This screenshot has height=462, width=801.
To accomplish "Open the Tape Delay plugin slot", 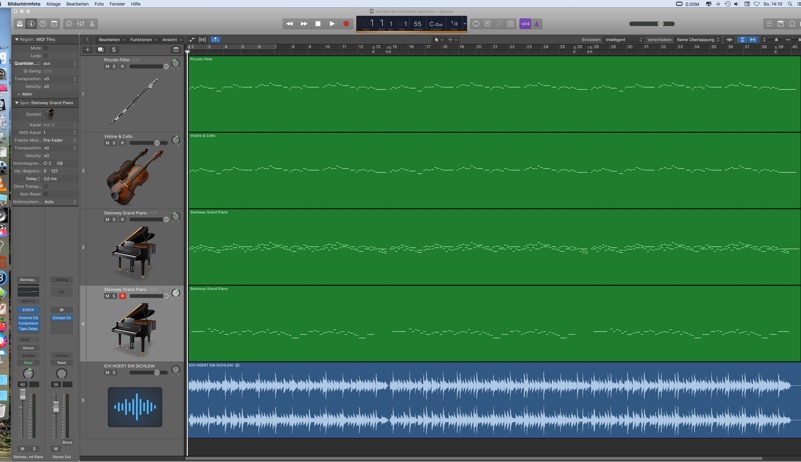I will point(28,329).
